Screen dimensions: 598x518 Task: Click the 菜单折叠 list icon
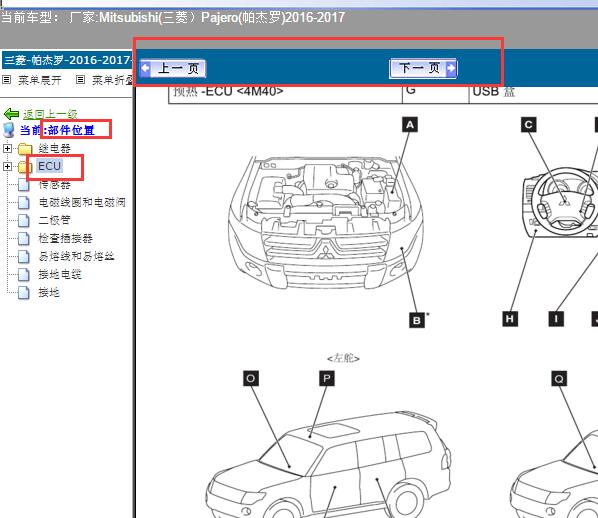tap(80, 80)
